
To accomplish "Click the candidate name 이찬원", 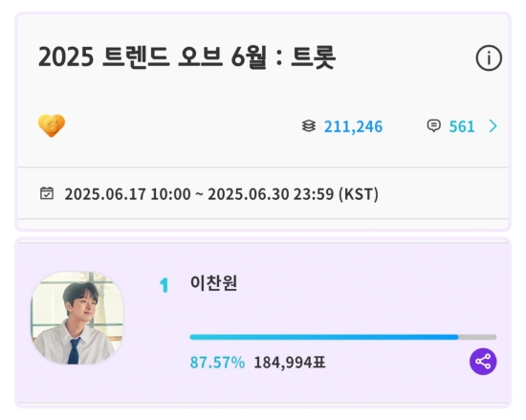I will point(213,283).
